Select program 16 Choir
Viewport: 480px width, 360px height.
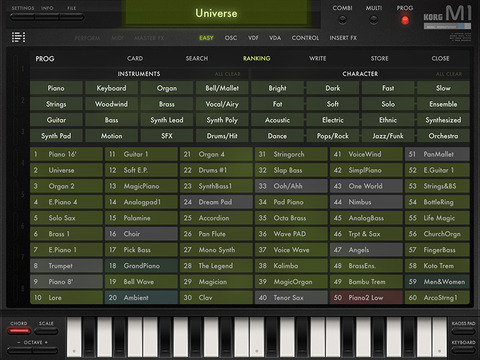click(141, 234)
